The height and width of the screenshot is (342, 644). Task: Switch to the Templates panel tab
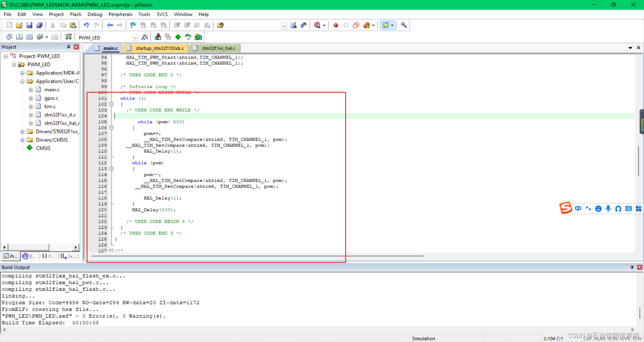click(68, 256)
